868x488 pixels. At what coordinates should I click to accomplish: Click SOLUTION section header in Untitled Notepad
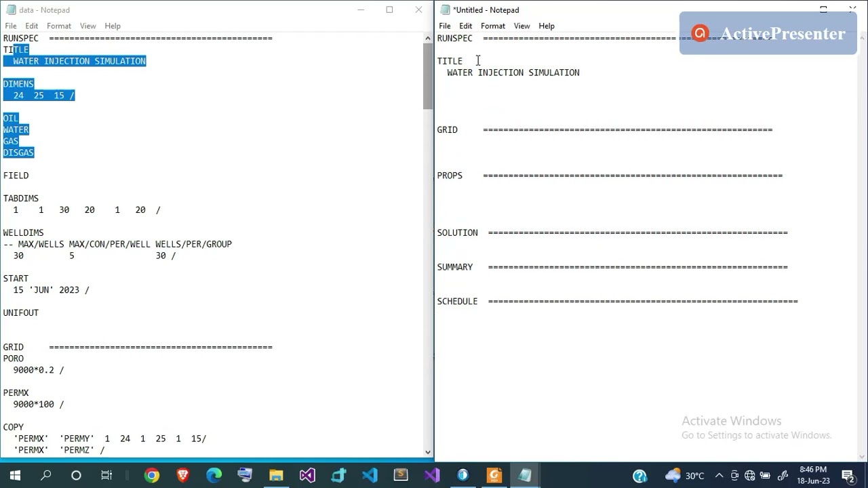point(457,232)
